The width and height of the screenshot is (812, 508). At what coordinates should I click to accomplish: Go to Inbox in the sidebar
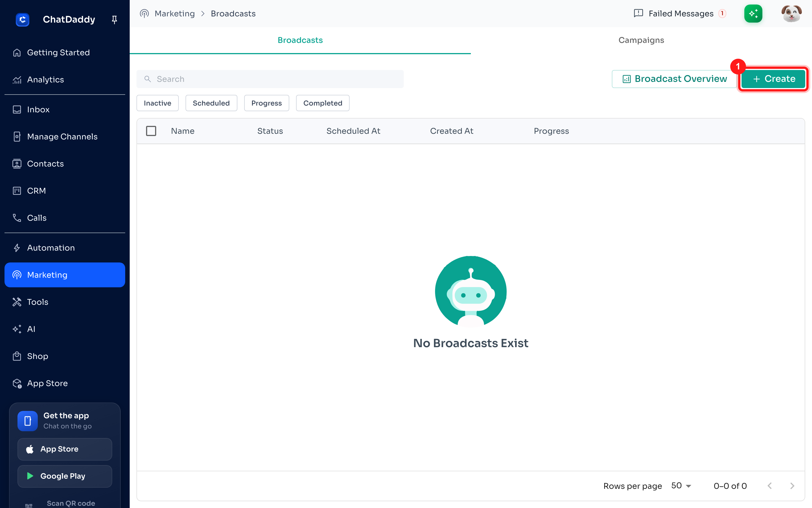[65, 110]
